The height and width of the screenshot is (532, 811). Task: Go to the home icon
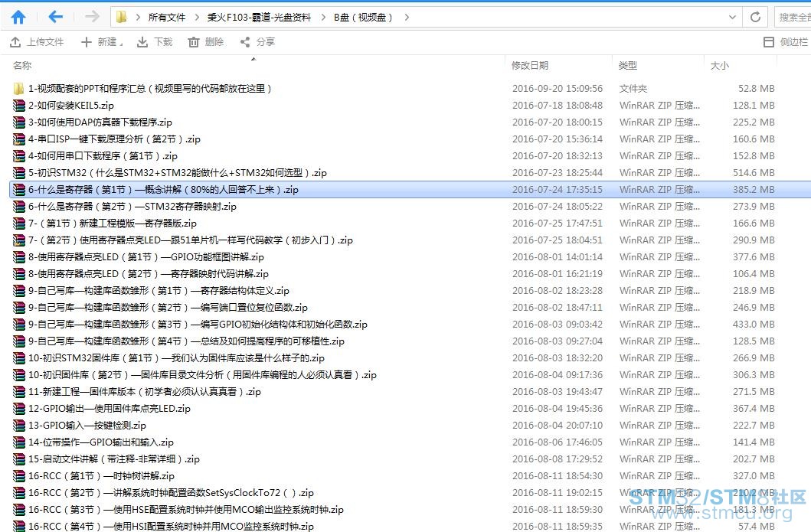(x=18, y=18)
